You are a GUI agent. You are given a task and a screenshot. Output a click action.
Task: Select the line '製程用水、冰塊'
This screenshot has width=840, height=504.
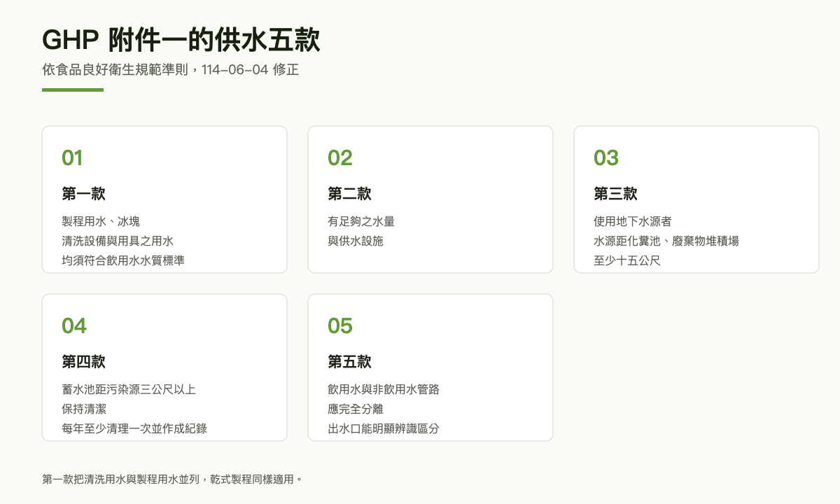click(x=101, y=221)
